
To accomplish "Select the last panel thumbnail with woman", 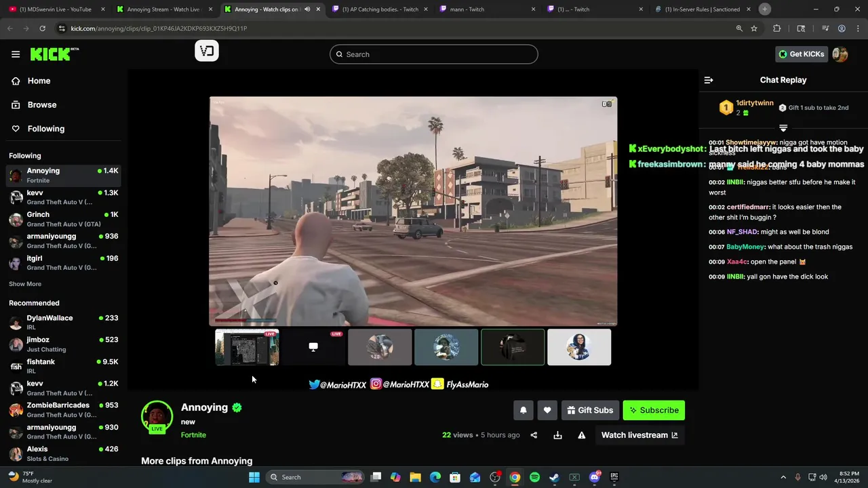I will 579,347.
